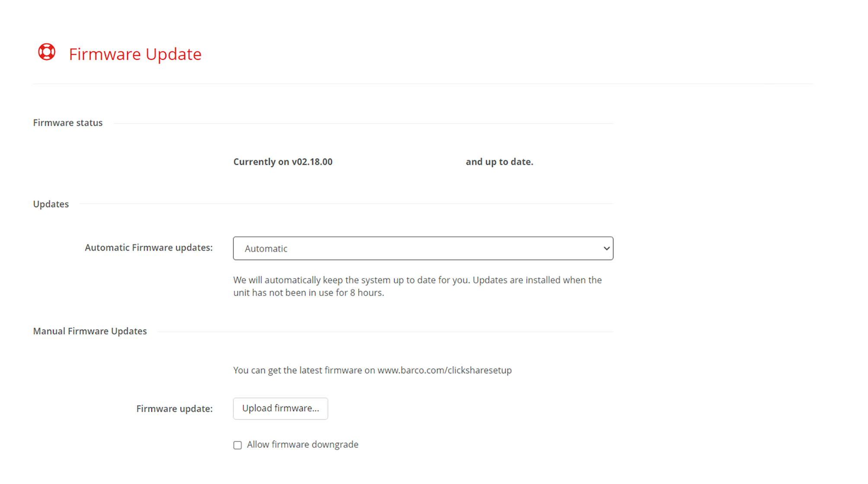
Task: Click the 'Allow firmware downgrade' label text
Action: (x=303, y=445)
